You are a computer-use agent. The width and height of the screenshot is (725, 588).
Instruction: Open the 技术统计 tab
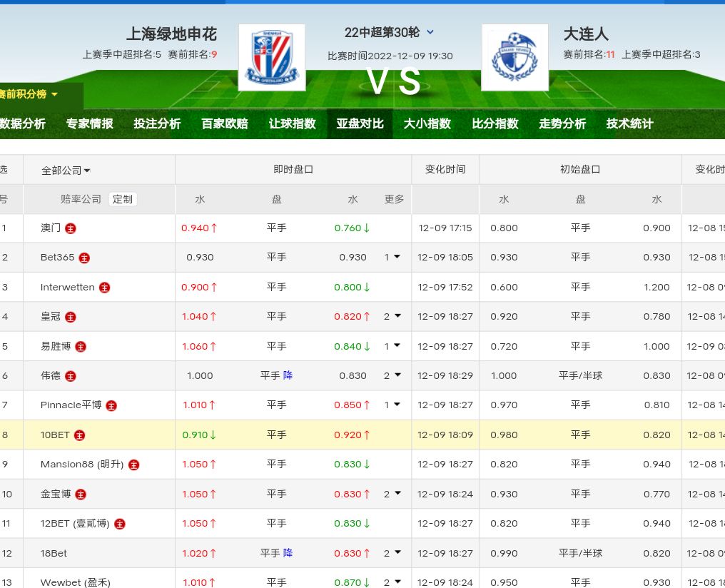(629, 123)
